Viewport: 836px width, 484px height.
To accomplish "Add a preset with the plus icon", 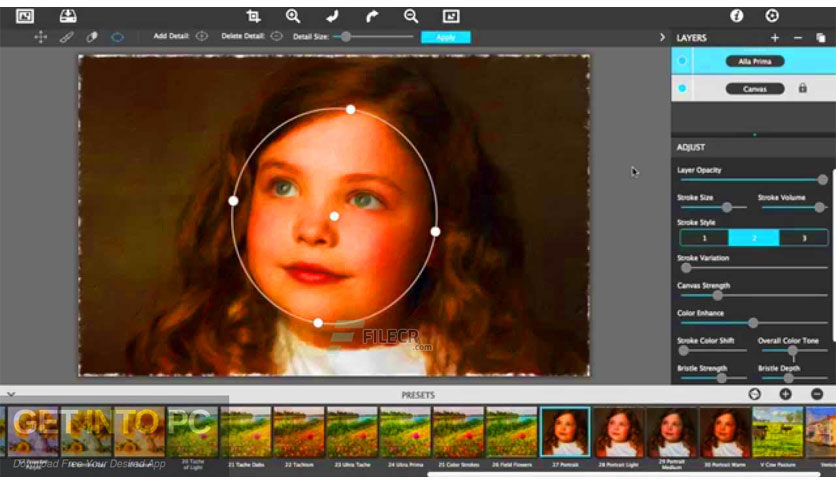I will pos(785,394).
